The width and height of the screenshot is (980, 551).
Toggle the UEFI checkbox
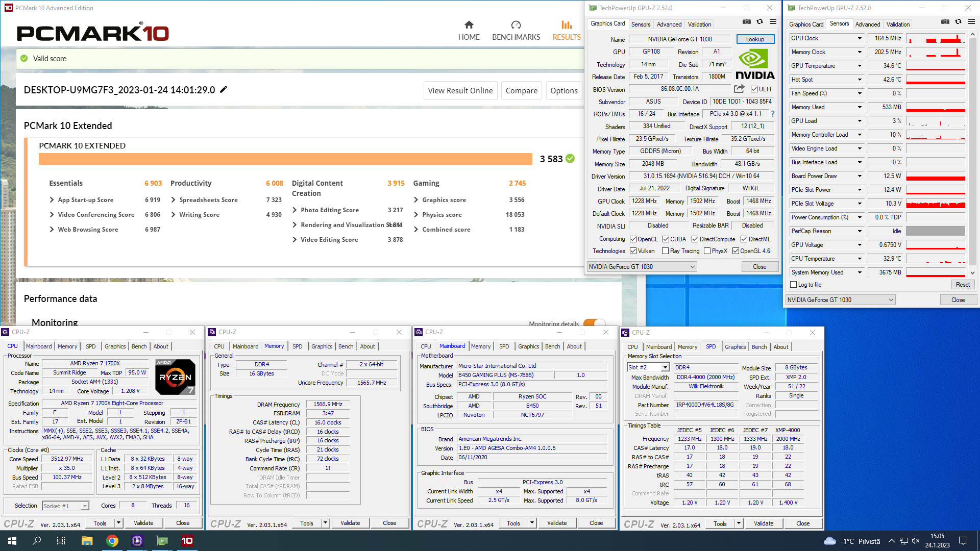tap(754, 89)
